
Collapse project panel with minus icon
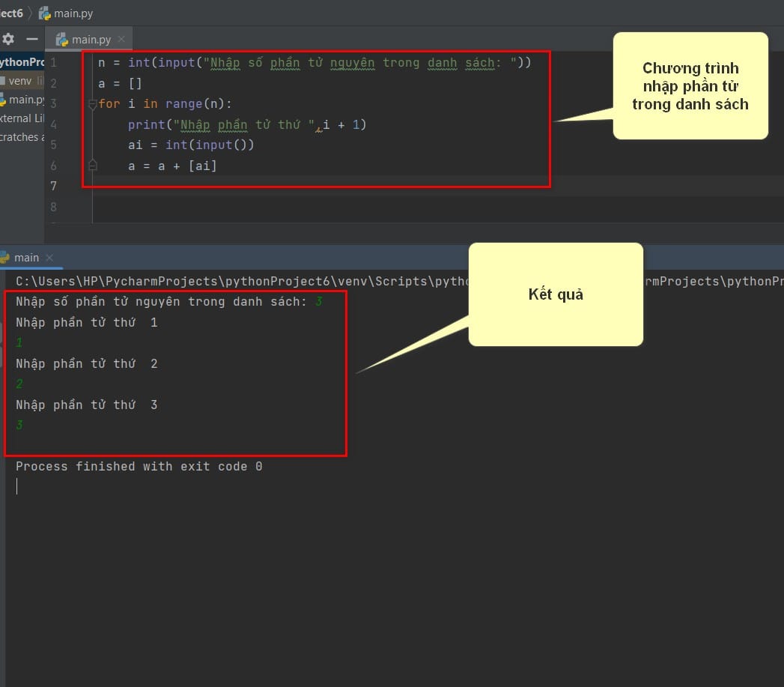tap(32, 39)
